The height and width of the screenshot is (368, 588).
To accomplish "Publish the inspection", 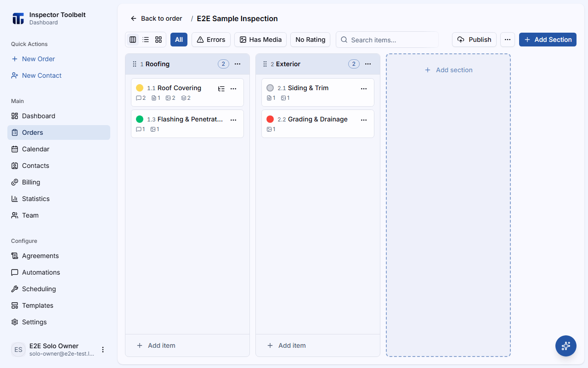I will 474,40.
